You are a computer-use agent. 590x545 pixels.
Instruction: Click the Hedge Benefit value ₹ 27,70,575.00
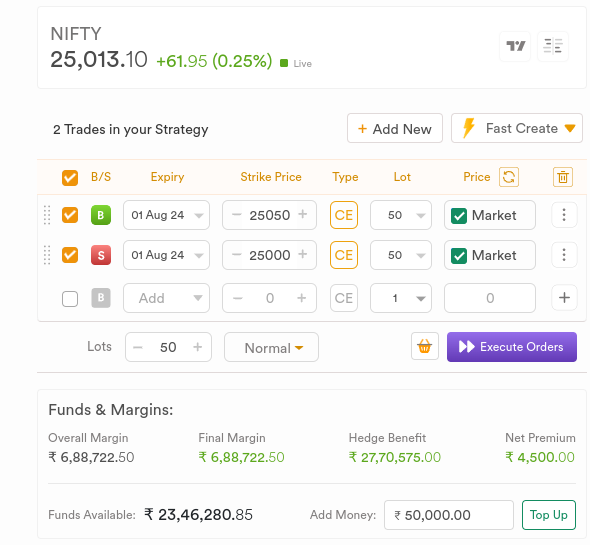[394, 457]
